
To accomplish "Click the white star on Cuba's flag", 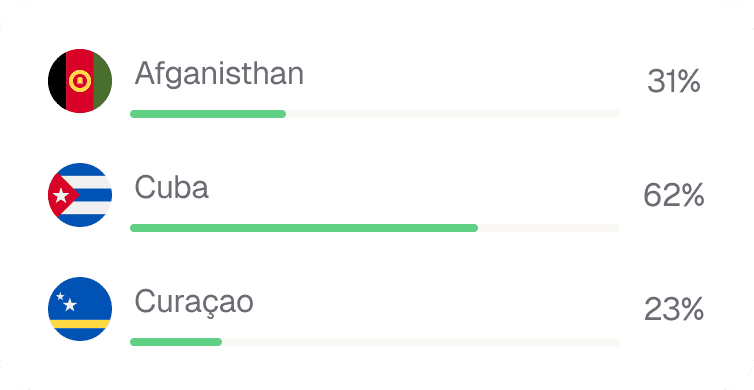I will (61, 195).
